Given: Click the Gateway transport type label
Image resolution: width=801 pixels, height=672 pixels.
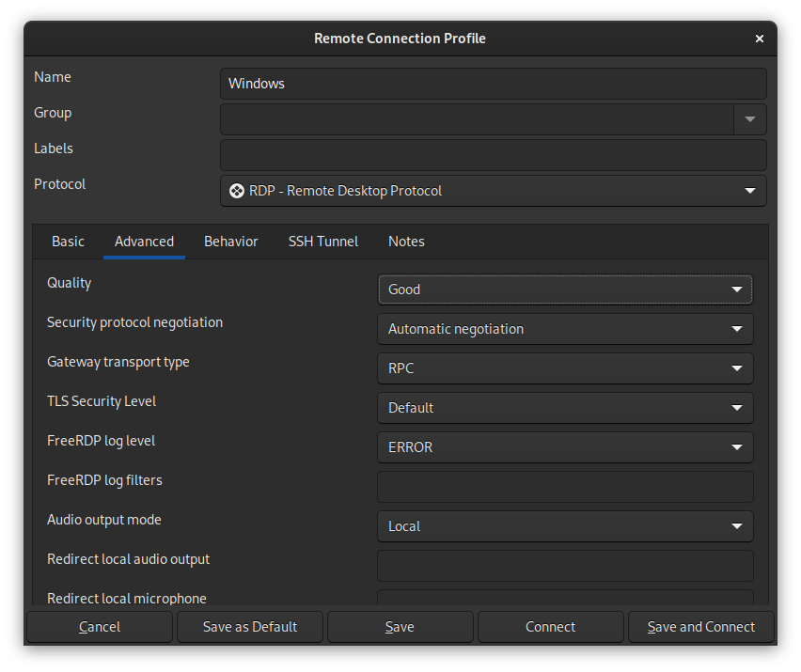Looking at the screenshot, I should pos(118,362).
